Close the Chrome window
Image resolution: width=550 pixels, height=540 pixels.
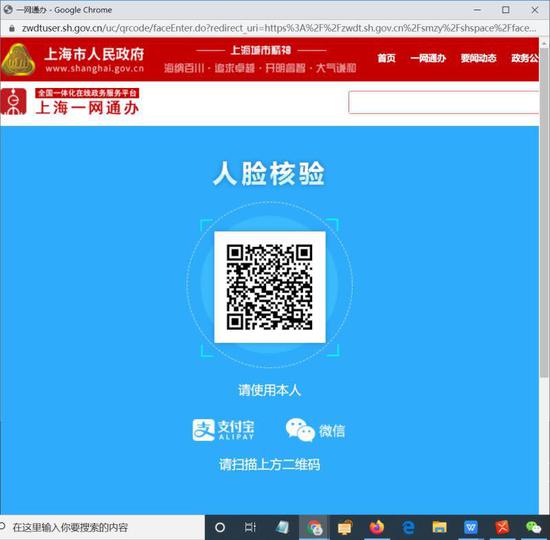point(535,10)
